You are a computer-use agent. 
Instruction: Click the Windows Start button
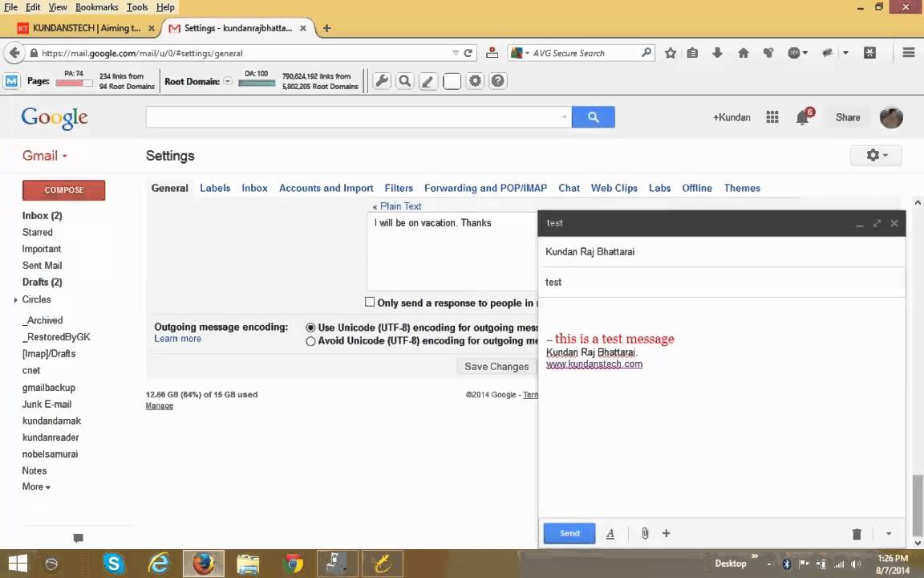(x=18, y=564)
